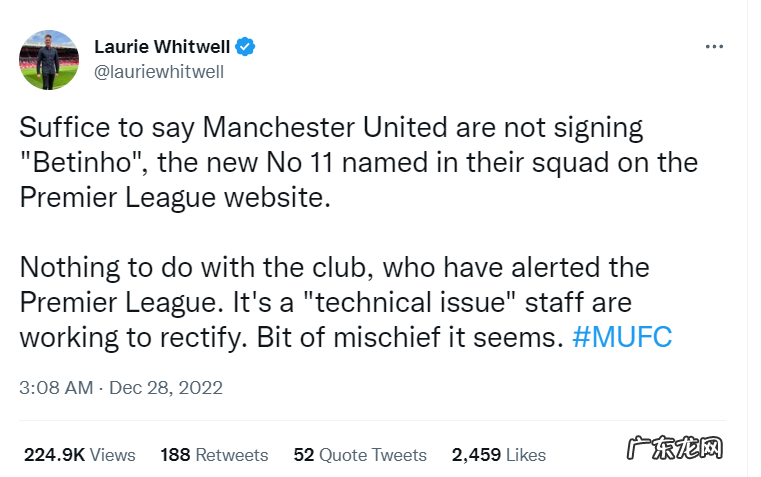The width and height of the screenshot is (761, 477).
Task: Click the 3:08 AM timestamp
Action: pyautogui.click(x=56, y=387)
